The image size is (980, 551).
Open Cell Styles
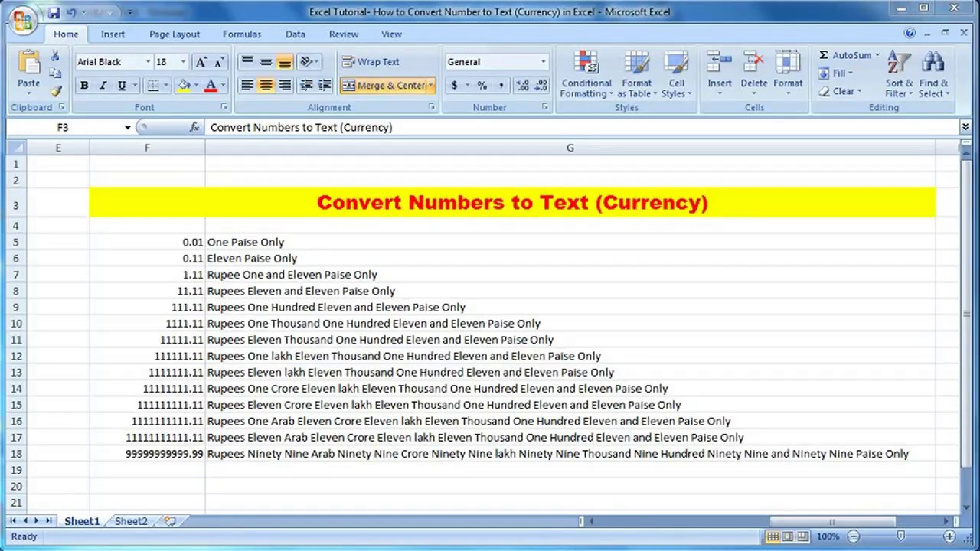676,74
